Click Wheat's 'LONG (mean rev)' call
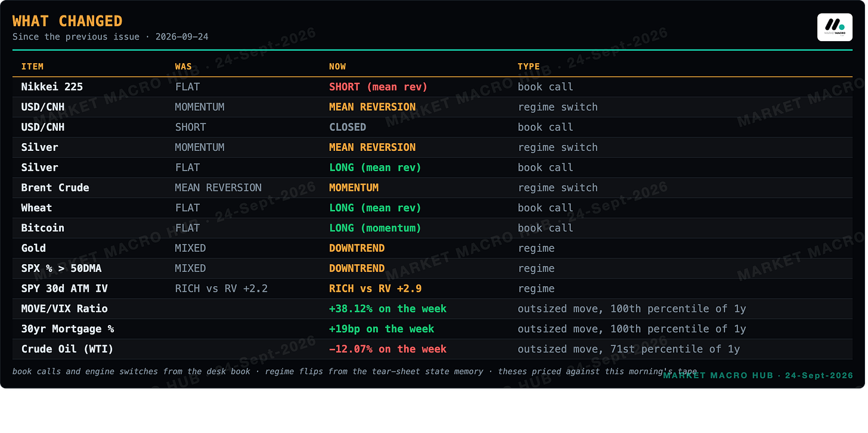Screen dimensions: 868x433 pyautogui.click(x=375, y=208)
